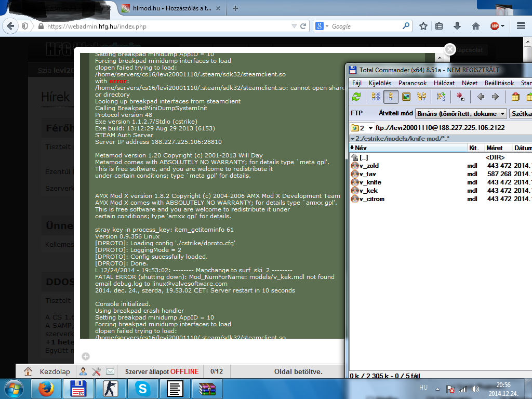Click Total Commander refresh icon
Screen dimensions: 532x399
356,97
